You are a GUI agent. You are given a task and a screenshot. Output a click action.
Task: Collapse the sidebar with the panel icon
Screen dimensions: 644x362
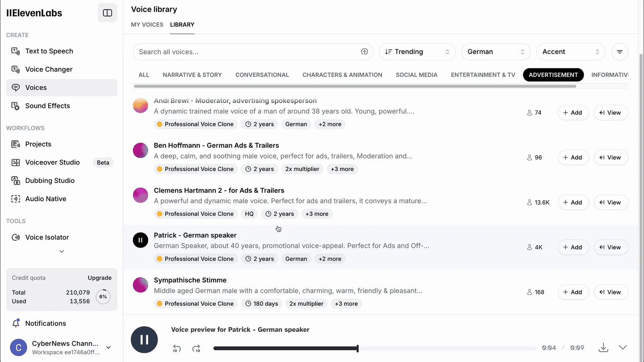point(107,13)
